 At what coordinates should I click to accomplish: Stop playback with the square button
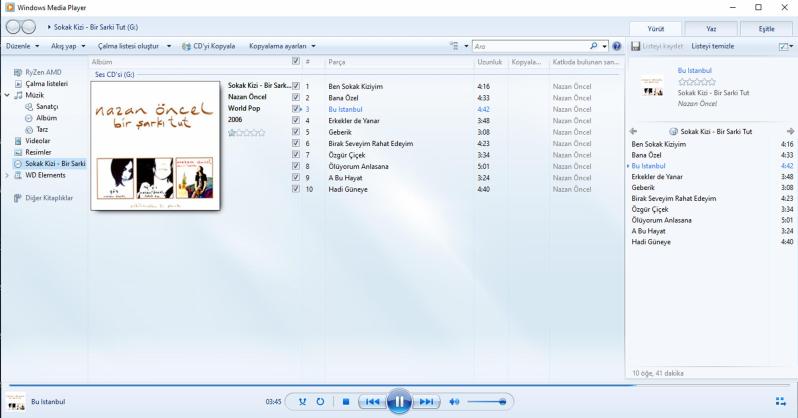(x=346, y=402)
